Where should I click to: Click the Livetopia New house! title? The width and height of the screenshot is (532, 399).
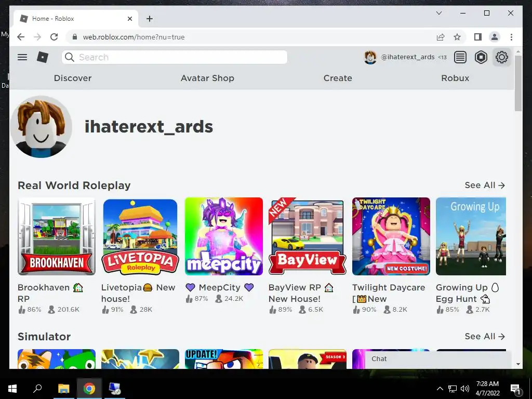(x=138, y=293)
